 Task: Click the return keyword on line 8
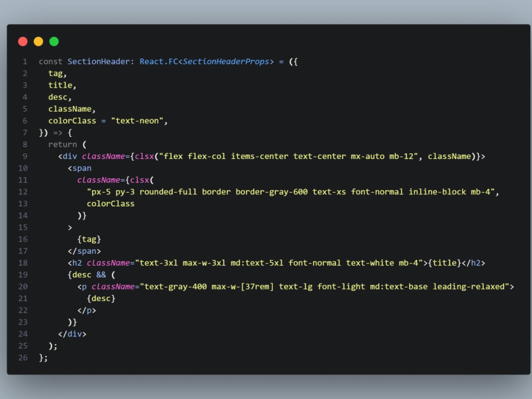pyautogui.click(x=62, y=145)
